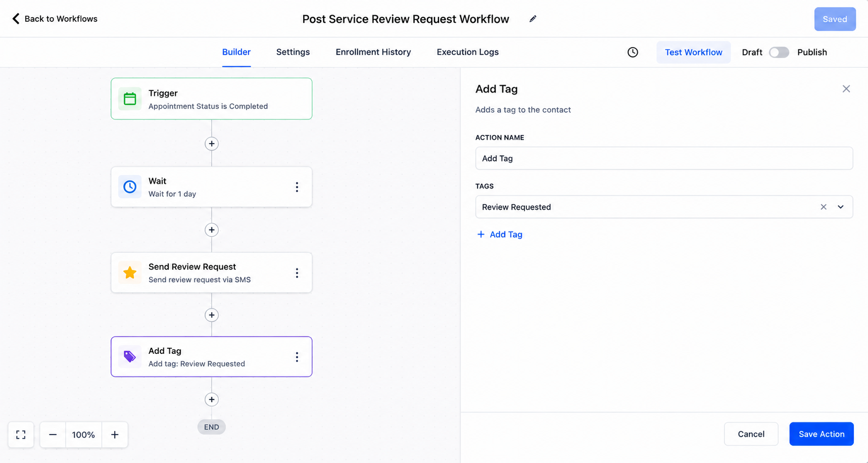This screenshot has width=868, height=463.
Task: Click the Saved button
Action: tap(835, 19)
